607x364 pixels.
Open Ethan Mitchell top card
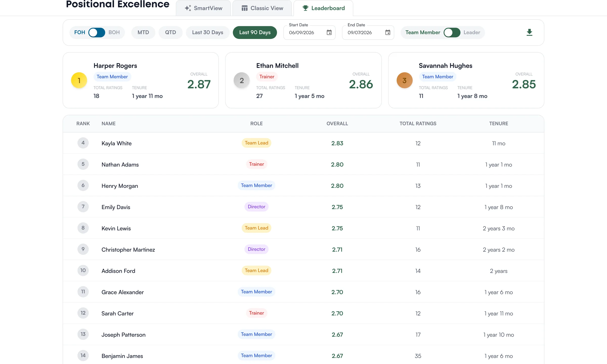click(303, 80)
